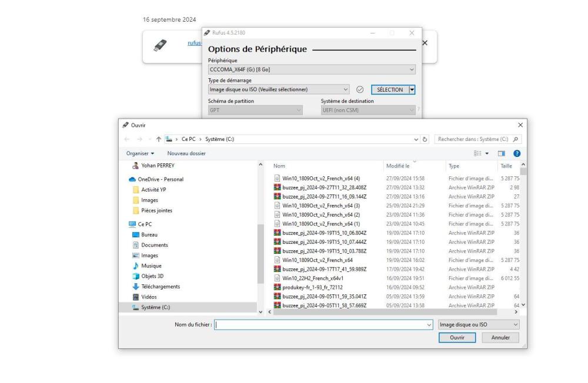Change the view layout icon

[477, 153]
